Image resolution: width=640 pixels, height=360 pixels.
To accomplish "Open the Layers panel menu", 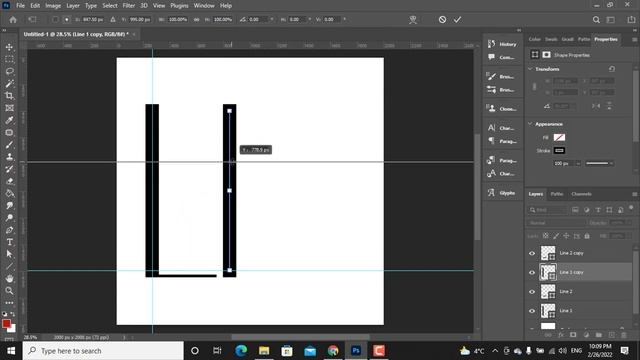I will pos(634,194).
